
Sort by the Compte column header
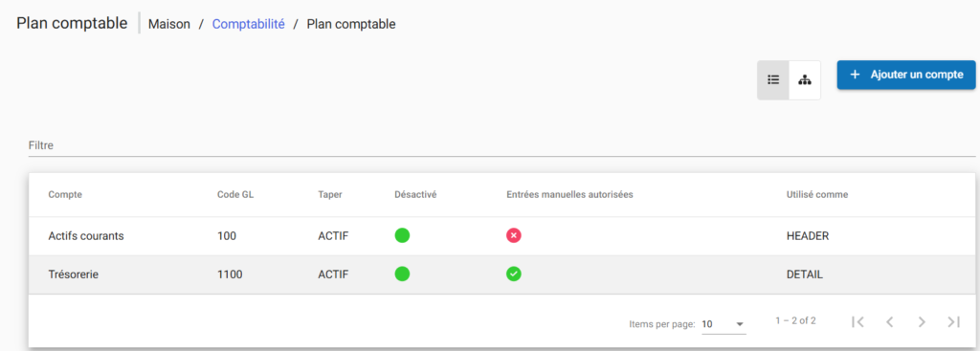[65, 194]
